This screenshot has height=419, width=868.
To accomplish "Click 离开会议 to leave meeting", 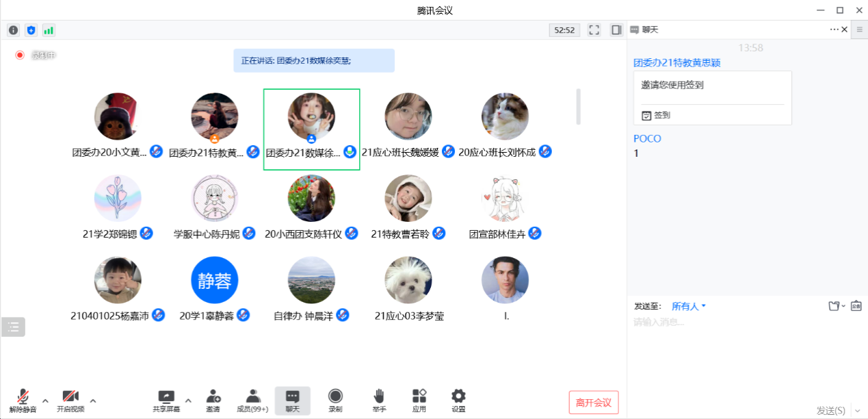I will 593,403.
